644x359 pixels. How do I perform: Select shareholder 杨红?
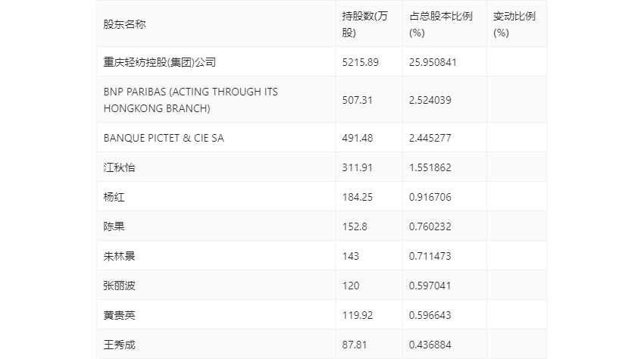point(114,197)
